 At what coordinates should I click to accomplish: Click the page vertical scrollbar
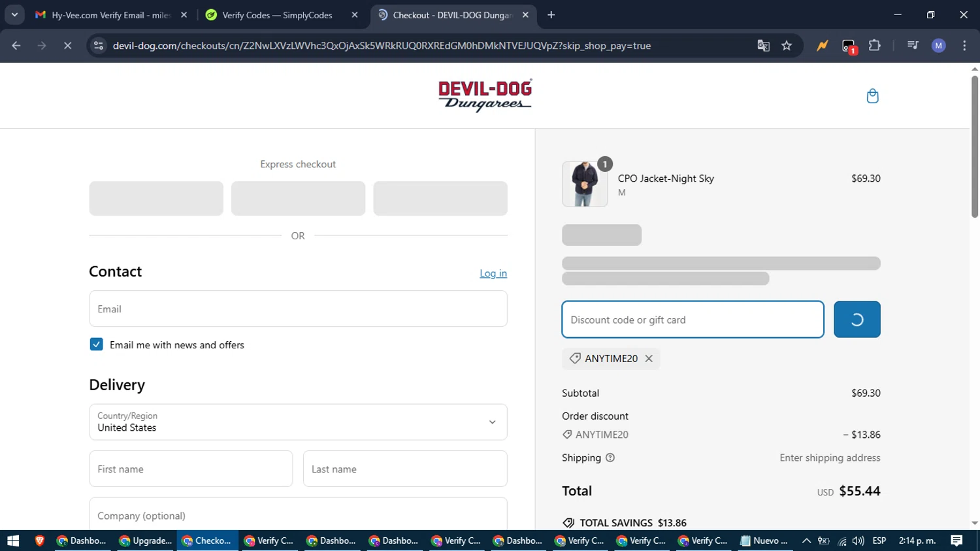(975, 146)
